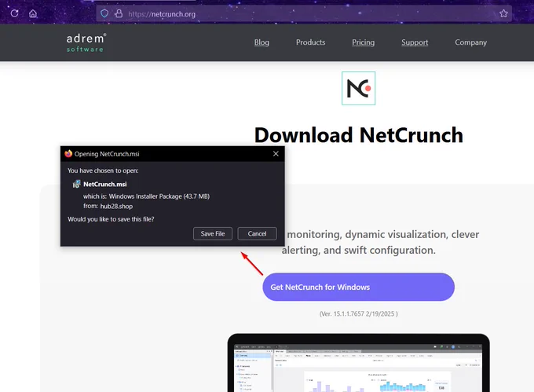Click the NetCrunch dashboard screenshot thumbnail
Viewport: 534px width, 392px height.
point(358,363)
